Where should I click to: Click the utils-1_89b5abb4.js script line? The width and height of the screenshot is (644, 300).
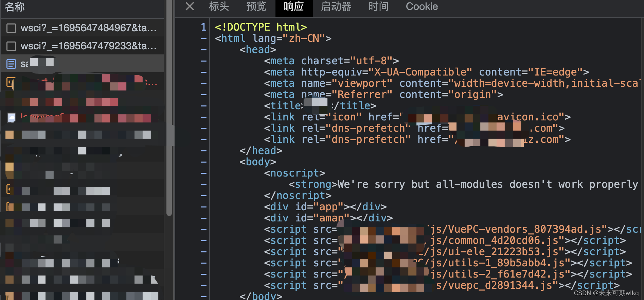448,263
